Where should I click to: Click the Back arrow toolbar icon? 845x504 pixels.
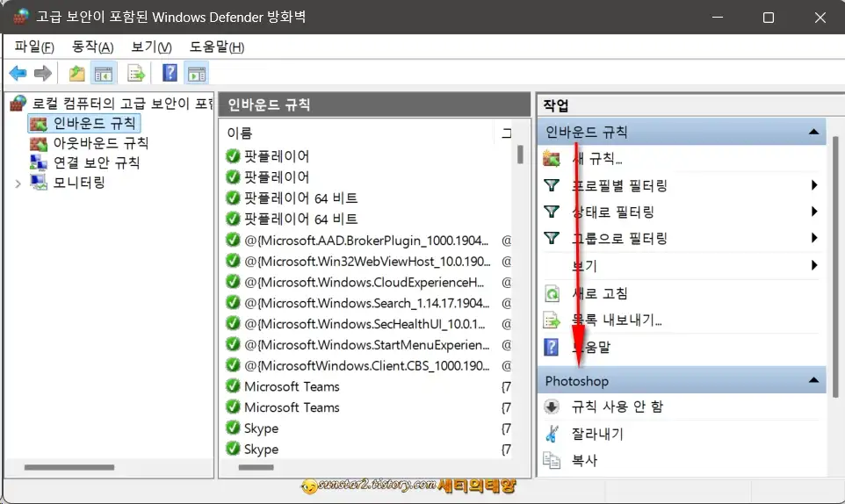pyautogui.click(x=18, y=73)
